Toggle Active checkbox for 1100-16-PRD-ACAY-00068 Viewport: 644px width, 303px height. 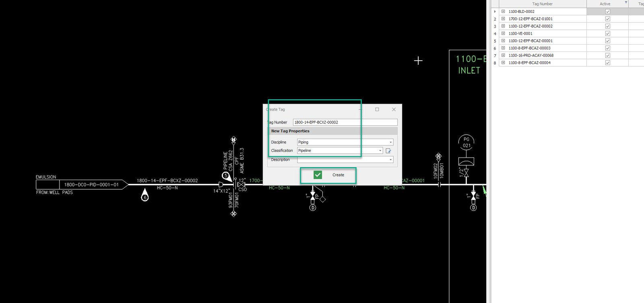coord(607,55)
